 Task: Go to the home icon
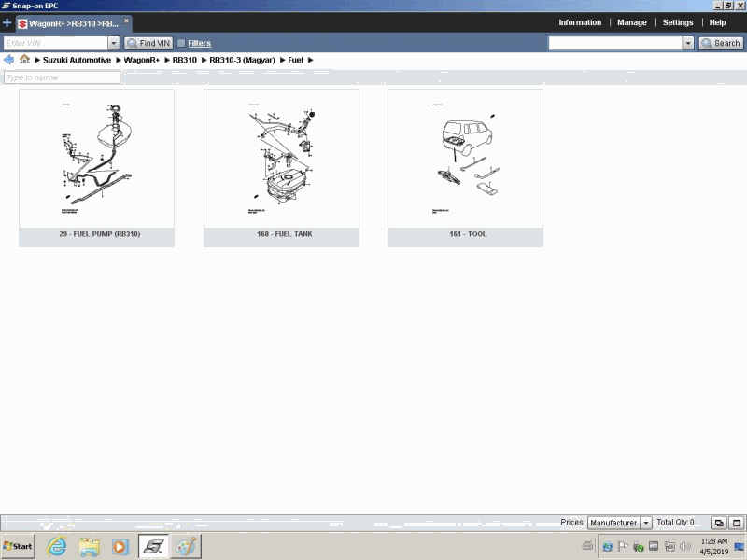(24, 60)
